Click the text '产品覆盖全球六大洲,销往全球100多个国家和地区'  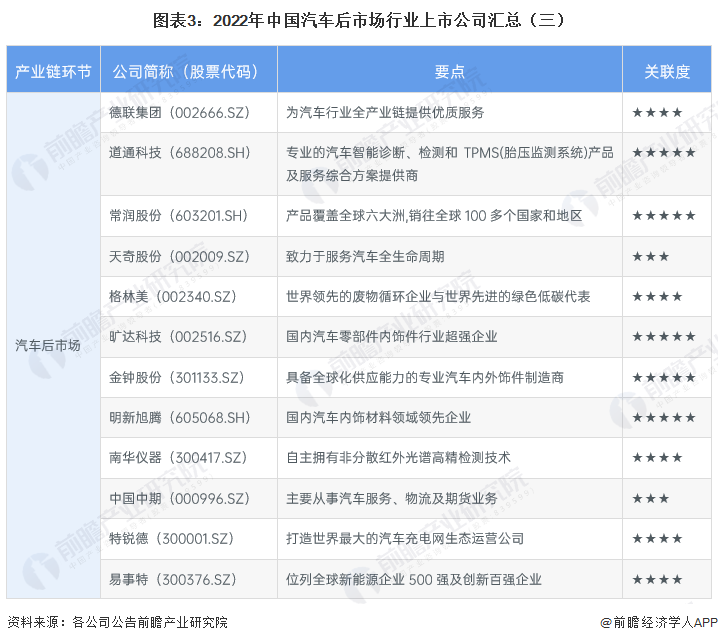click(434, 216)
